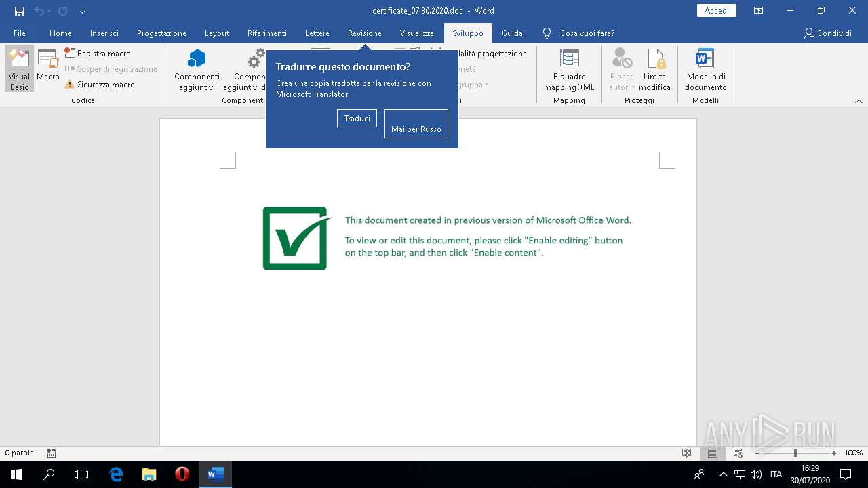Switch to the Revisione tab
This screenshot has width=868, height=488.
365,33
